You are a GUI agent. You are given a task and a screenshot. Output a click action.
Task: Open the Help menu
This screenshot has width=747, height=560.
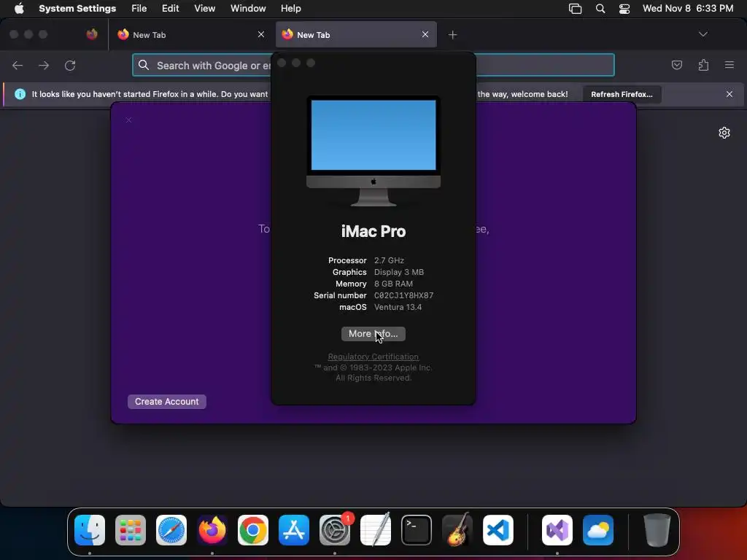click(290, 8)
